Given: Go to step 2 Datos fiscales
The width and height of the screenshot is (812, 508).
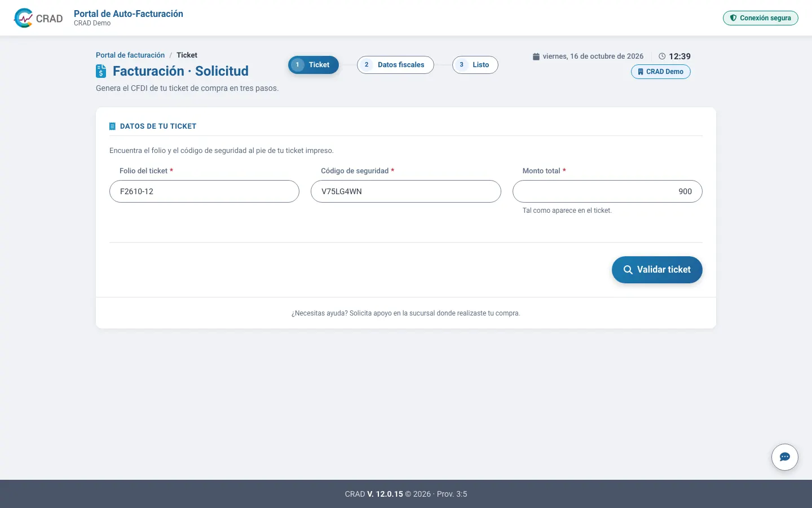Looking at the screenshot, I should pyautogui.click(x=395, y=65).
